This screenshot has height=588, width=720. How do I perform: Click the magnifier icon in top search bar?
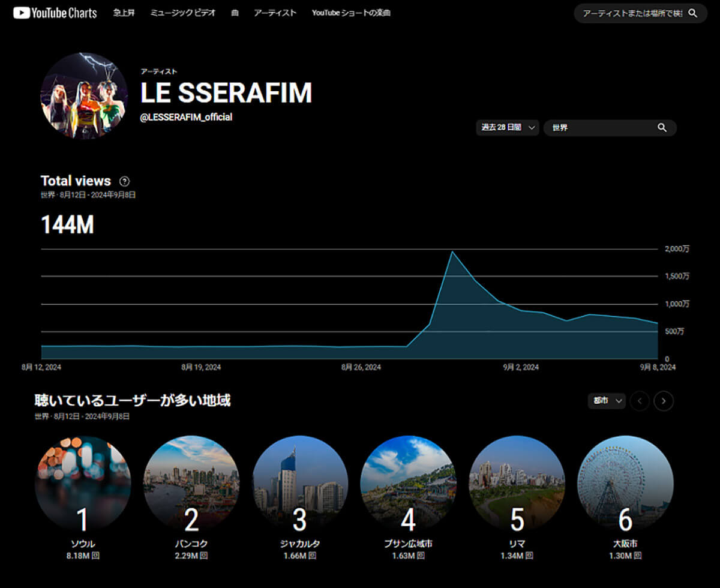coord(693,13)
